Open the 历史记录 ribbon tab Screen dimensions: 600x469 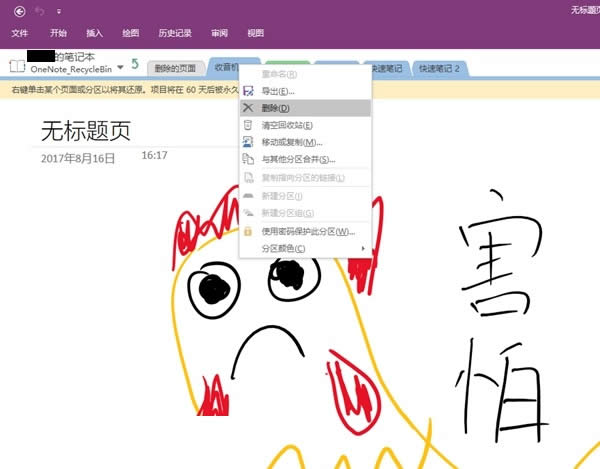click(x=174, y=33)
